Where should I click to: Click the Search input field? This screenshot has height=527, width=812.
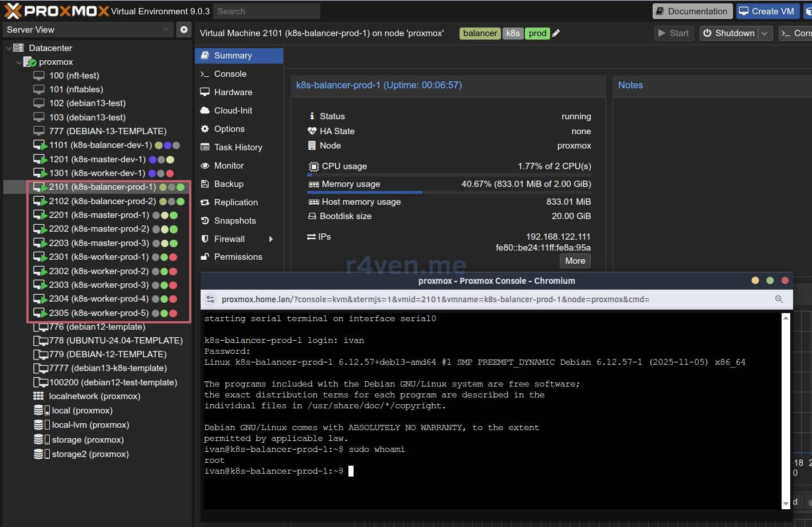tap(266, 11)
